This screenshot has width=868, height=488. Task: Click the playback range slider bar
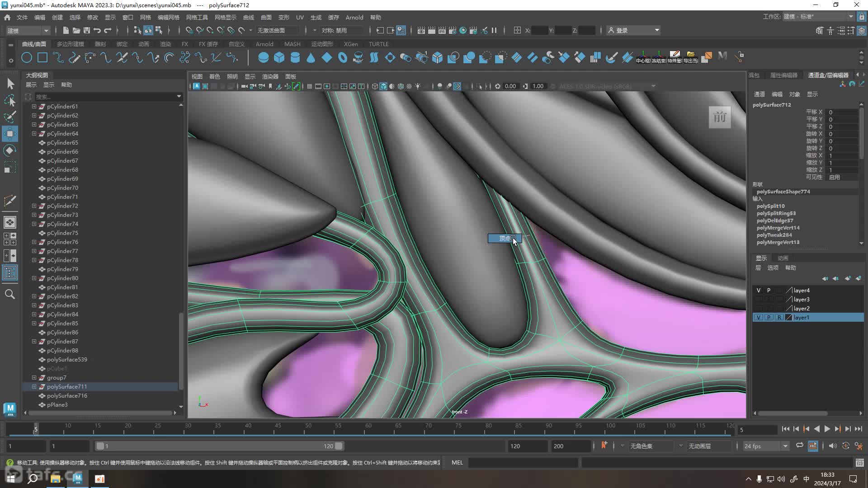[220, 446]
